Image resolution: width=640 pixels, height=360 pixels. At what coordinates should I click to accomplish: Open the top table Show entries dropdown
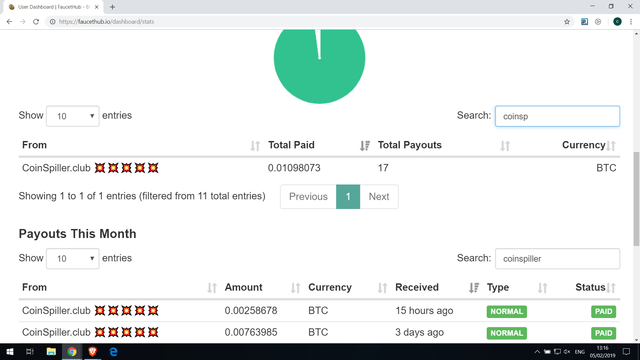tap(73, 116)
